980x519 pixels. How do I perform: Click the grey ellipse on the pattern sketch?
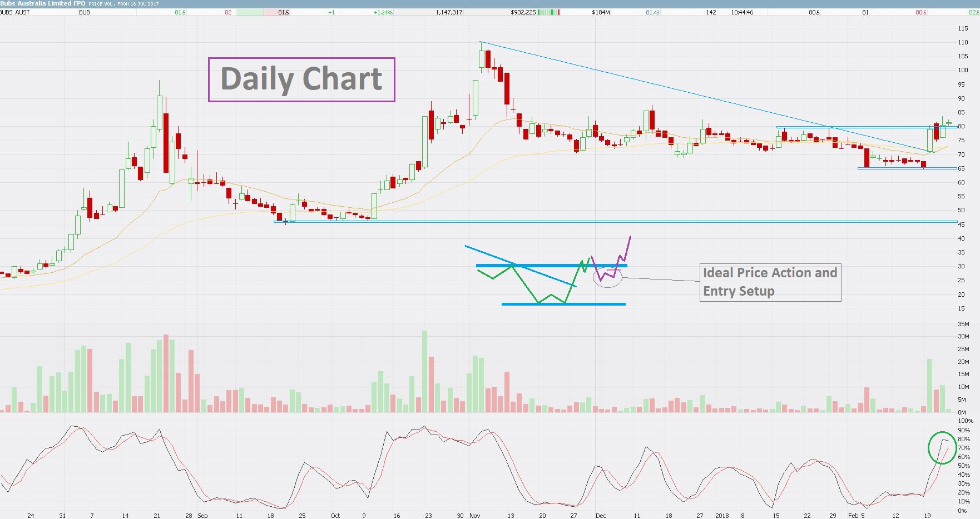click(x=607, y=276)
